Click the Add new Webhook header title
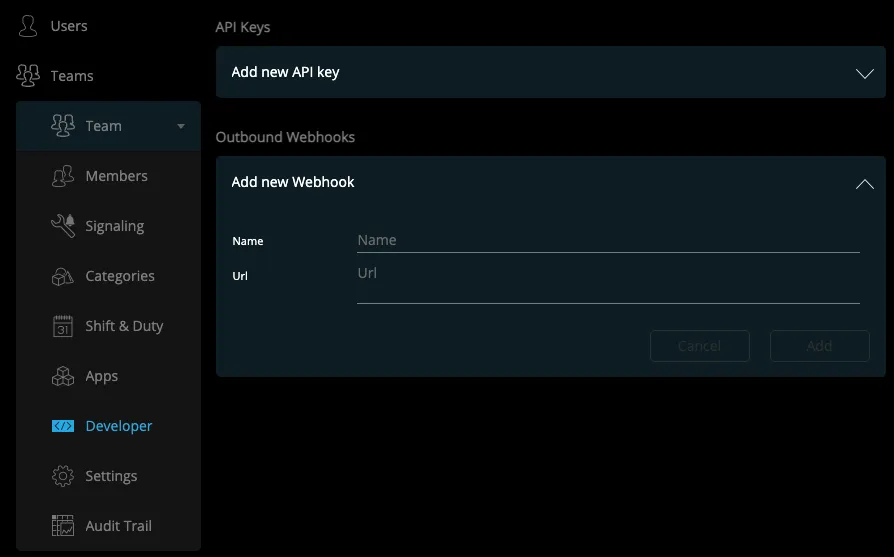Screen dimensions: 894x557 pos(293,182)
